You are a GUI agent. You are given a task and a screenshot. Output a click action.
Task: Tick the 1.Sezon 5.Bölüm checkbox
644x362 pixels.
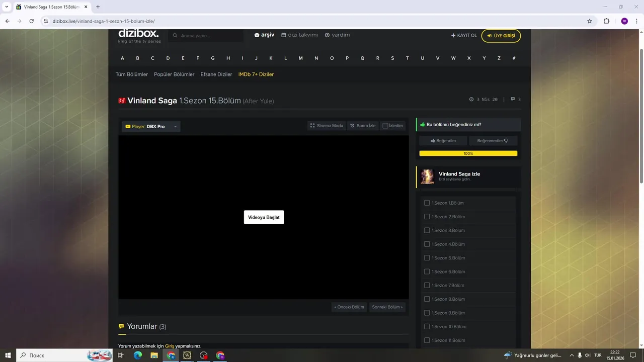[x=427, y=258]
